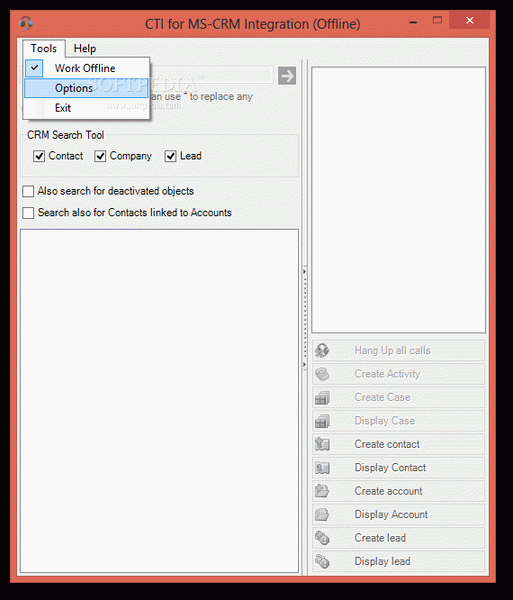Click the Display Case button
The height and width of the screenshot is (600, 513).
pos(399,421)
